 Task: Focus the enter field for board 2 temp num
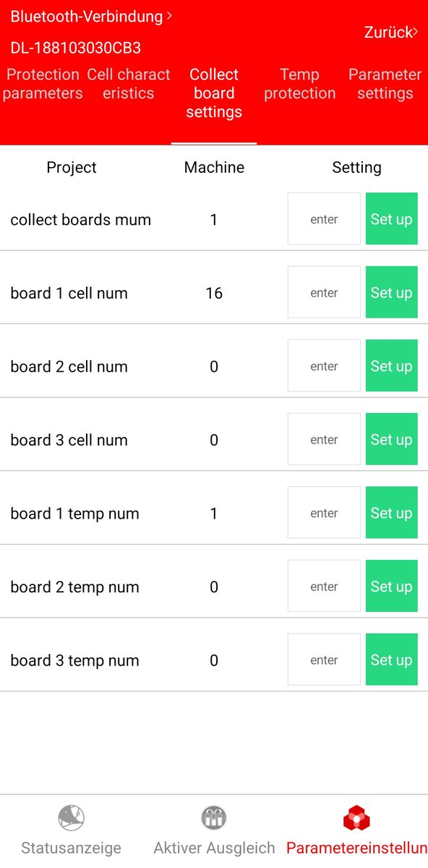pyautogui.click(x=324, y=586)
